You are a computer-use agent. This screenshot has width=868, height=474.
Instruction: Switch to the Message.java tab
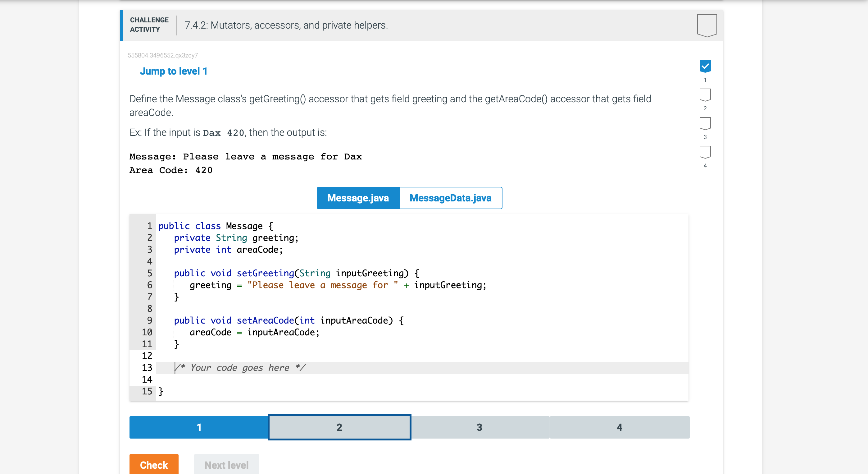[x=358, y=198]
